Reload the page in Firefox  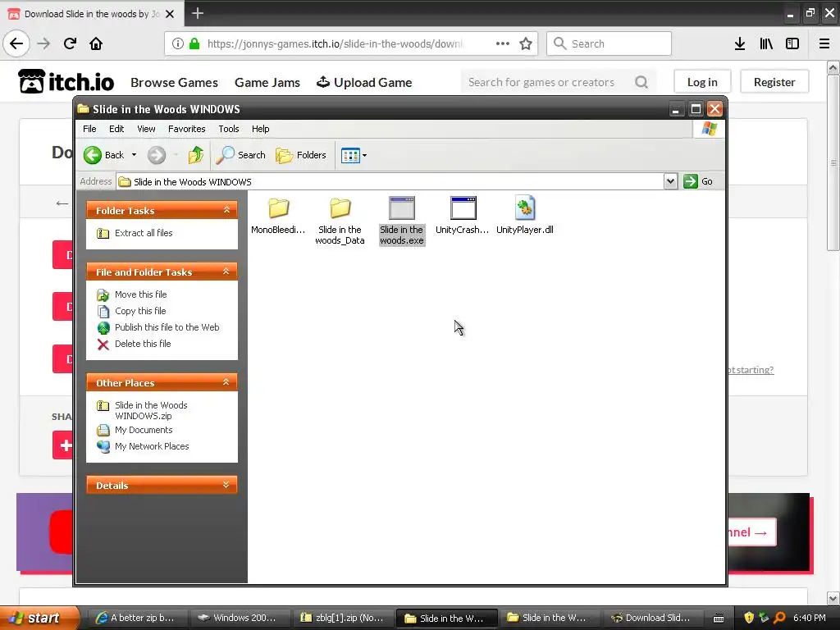click(70, 43)
